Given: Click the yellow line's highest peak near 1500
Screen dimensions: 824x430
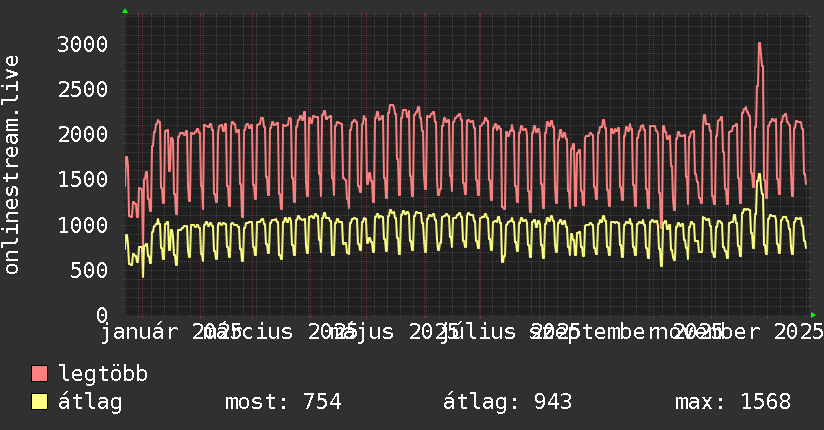Looking at the screenshot, I should pos(759,175).
